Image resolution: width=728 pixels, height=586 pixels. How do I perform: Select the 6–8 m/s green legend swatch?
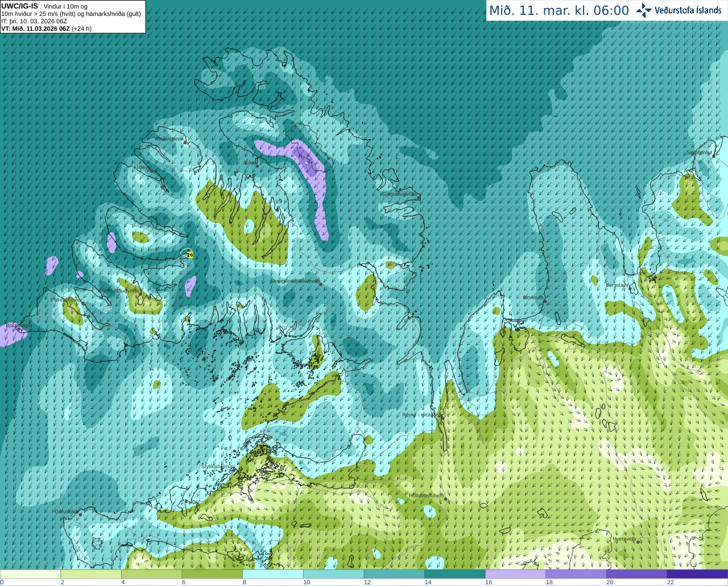[212, 574]
